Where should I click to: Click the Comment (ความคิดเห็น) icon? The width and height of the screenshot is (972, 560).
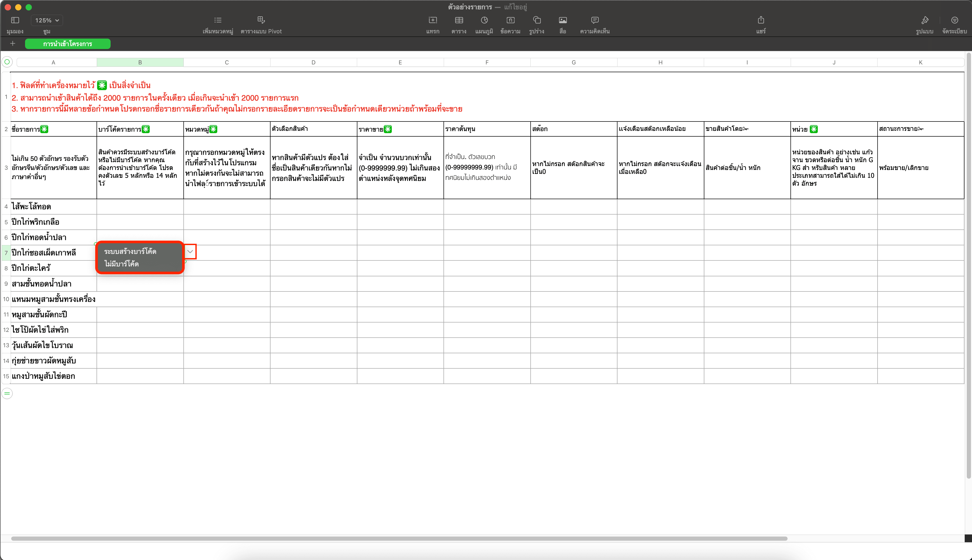(x=595, y=20)
